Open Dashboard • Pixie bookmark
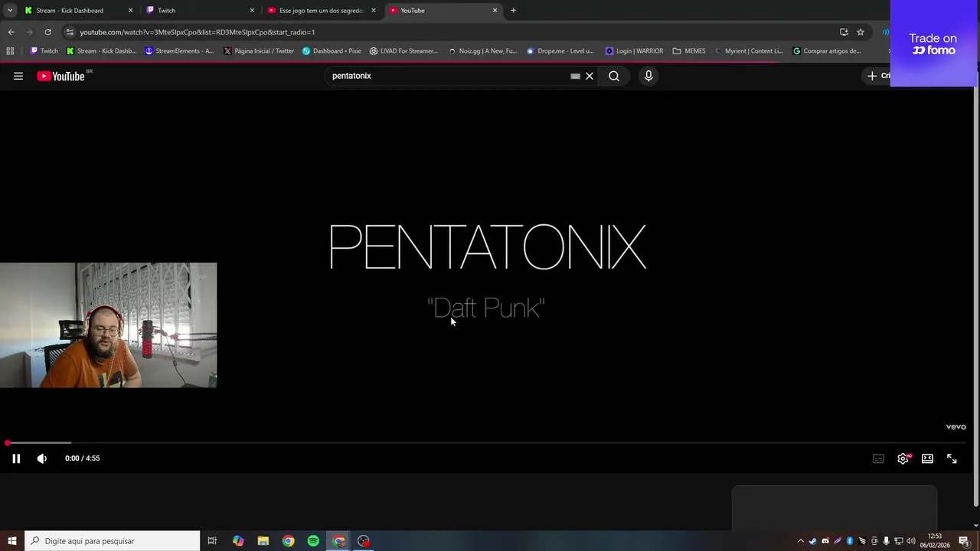Screen dimensions: 980x551 pyautogui.click(x=332, y=51)
